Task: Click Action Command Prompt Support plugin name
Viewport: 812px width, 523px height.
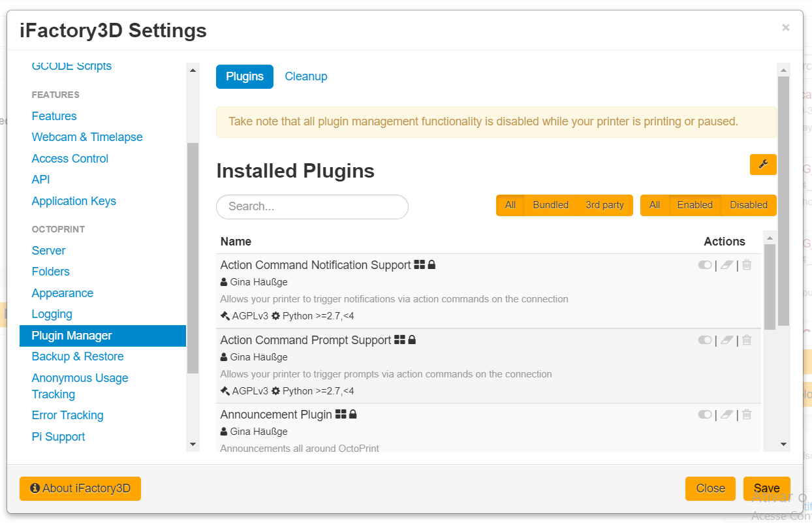Action: [305, 340]
